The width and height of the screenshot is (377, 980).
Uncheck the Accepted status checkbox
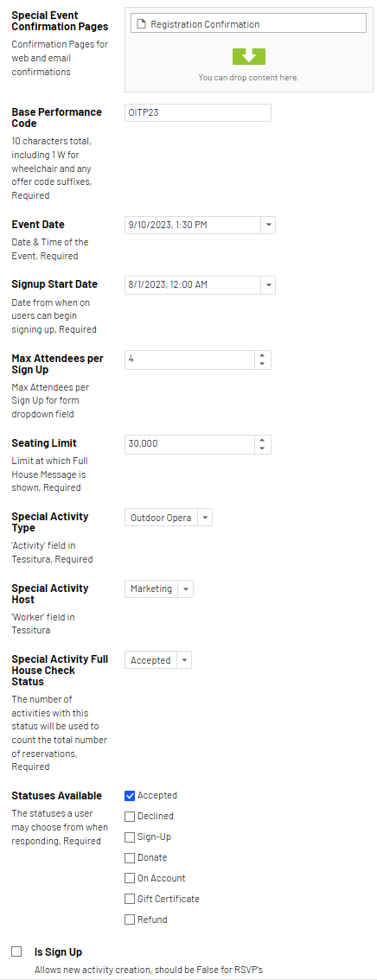130,796
